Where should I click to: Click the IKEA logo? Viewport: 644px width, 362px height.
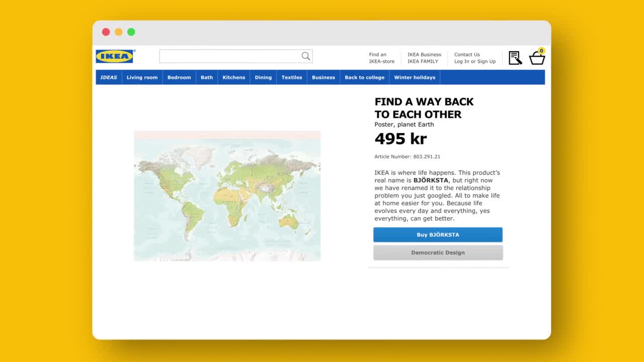(x=115, y=56)
